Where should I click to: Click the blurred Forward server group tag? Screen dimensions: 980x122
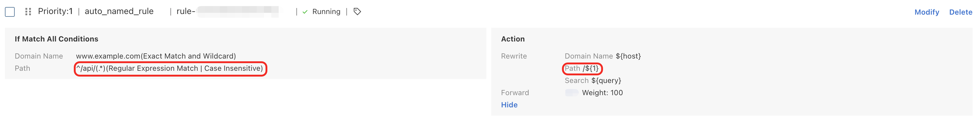[x=571, y=93]
